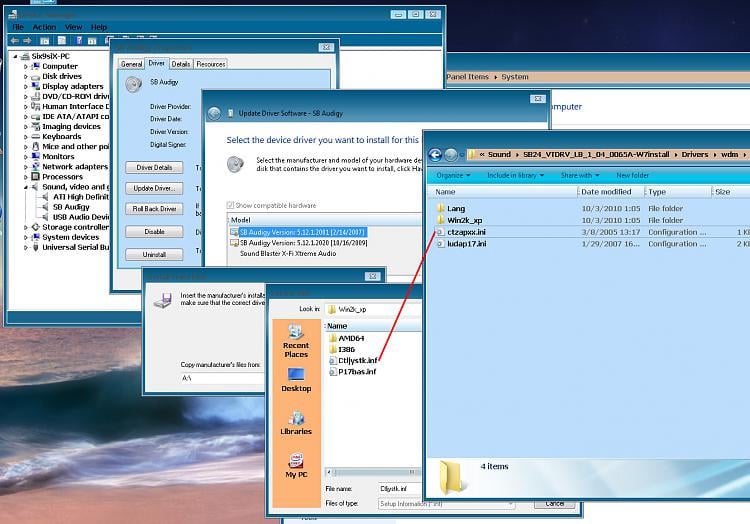Click the Properties icon in Device Manager toolbar

tap(62, 41)
